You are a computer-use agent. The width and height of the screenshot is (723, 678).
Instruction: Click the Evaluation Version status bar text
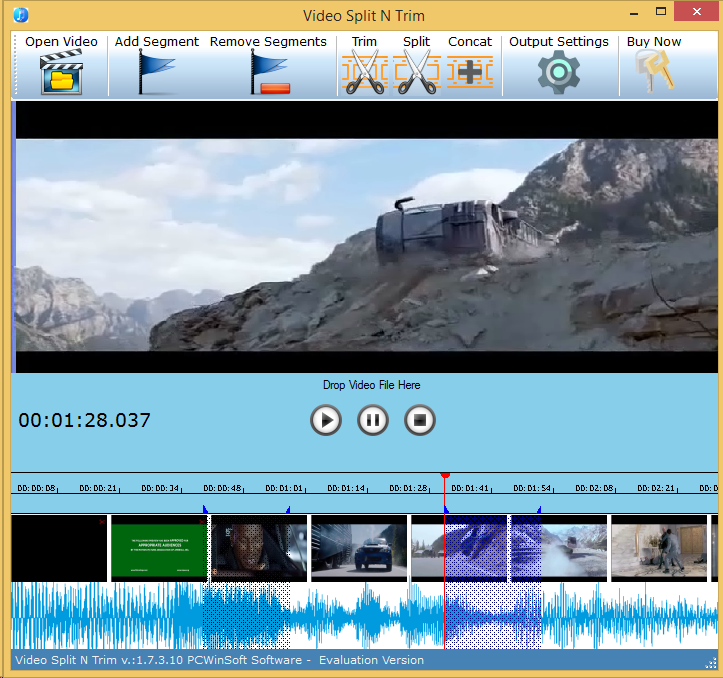(371, 660)
